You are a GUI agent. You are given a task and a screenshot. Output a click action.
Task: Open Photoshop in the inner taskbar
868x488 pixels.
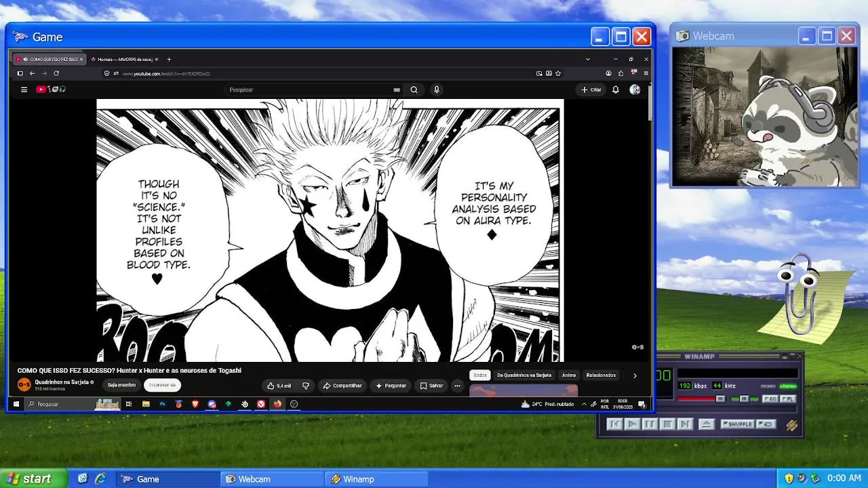coord(163,404)
